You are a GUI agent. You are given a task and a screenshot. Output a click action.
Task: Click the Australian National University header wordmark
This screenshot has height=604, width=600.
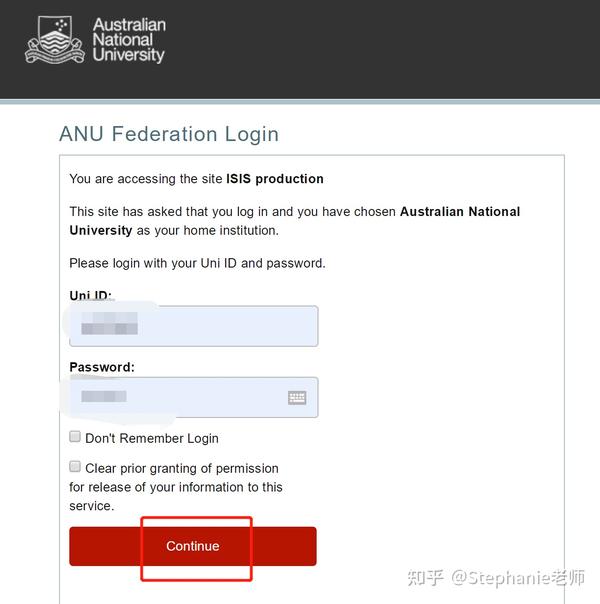[129, 40]
